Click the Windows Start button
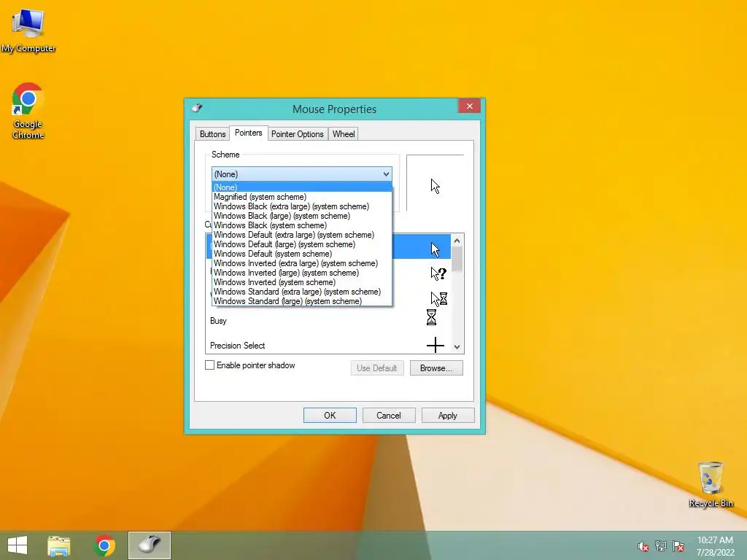 coord(18,545)
